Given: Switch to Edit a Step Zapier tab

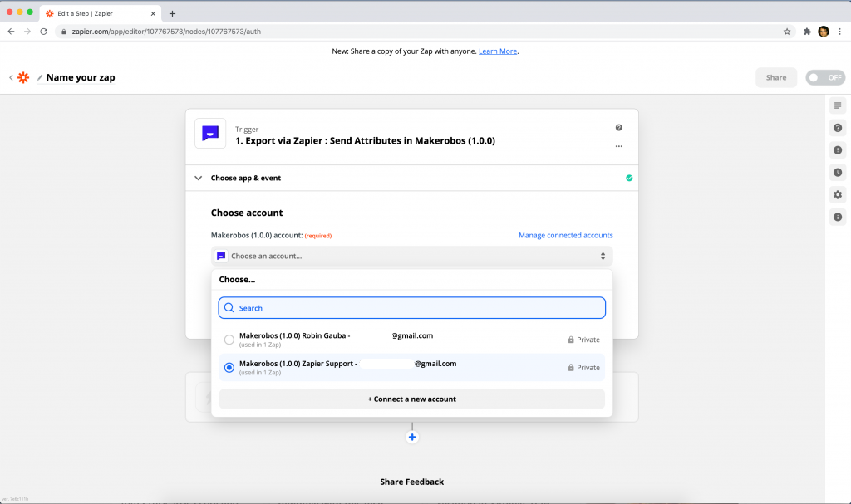Looking at the screenshot, I should pyautogui.click(x=101, y=13).
